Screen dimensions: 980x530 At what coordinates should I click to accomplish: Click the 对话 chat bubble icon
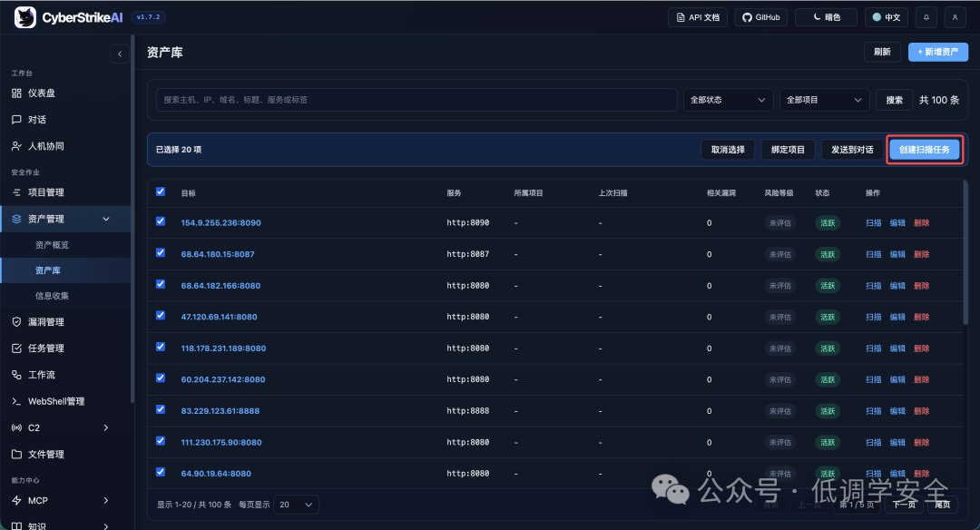(x=17, y=120)
